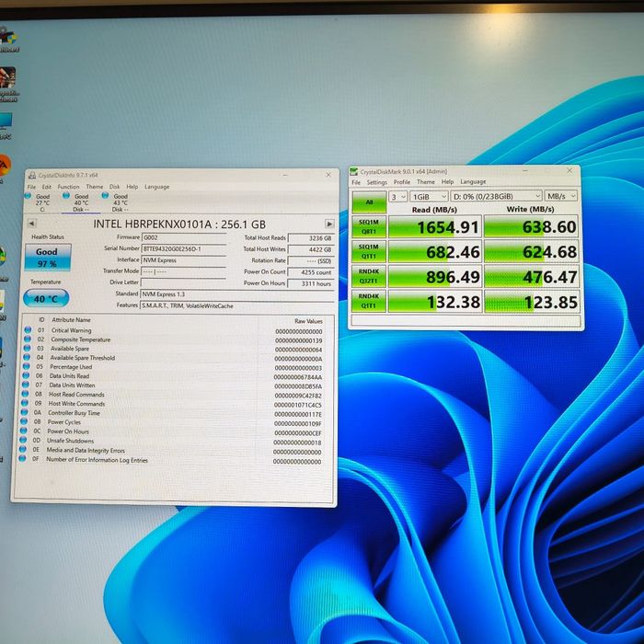Image resolution: width=644 pixels, height=644 pixels.
Task: Minimize the CrystalDiskMark window
Action: (x=525, y=170)
